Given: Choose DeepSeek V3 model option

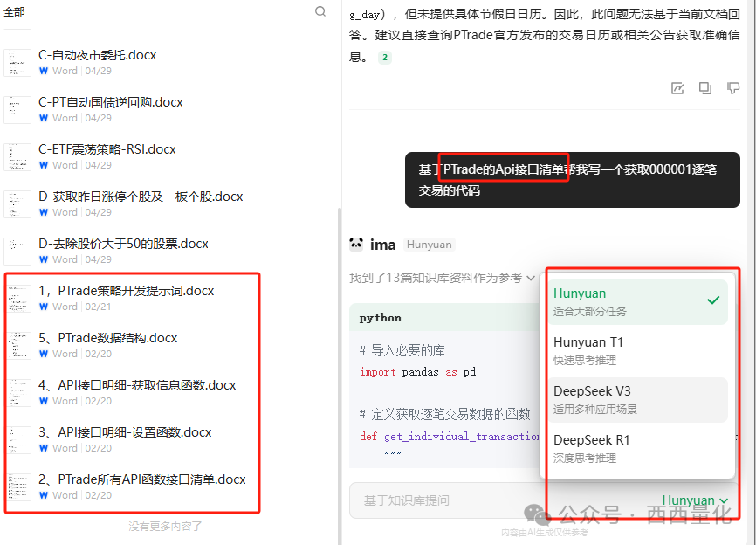Looking at the screenshot, I should pyautogui.click(x=638, y=400).
